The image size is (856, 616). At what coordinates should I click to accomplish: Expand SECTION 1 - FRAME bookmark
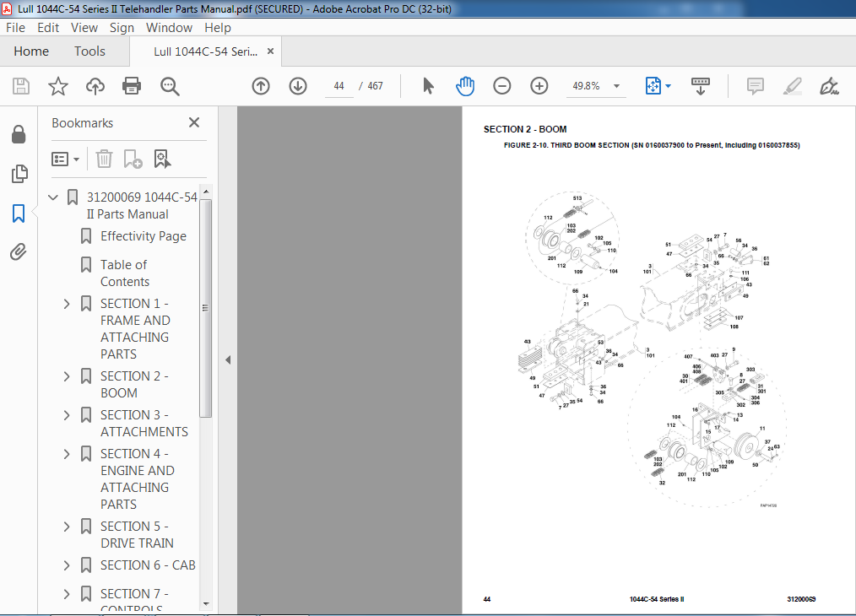[67, 304]
